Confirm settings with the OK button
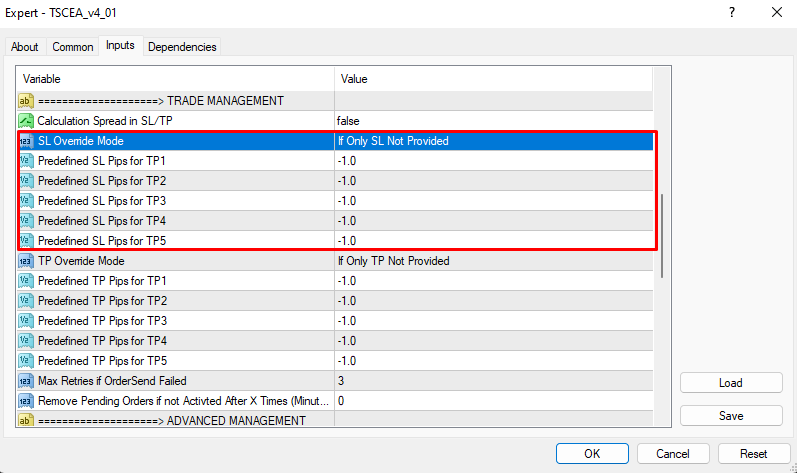This screenshot has height=473, width=797. tap(592, 453)
